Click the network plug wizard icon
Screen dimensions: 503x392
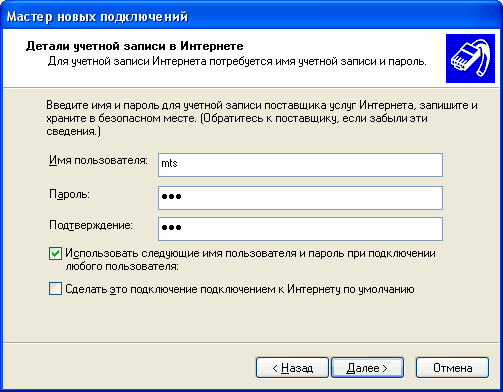(470, 58)
